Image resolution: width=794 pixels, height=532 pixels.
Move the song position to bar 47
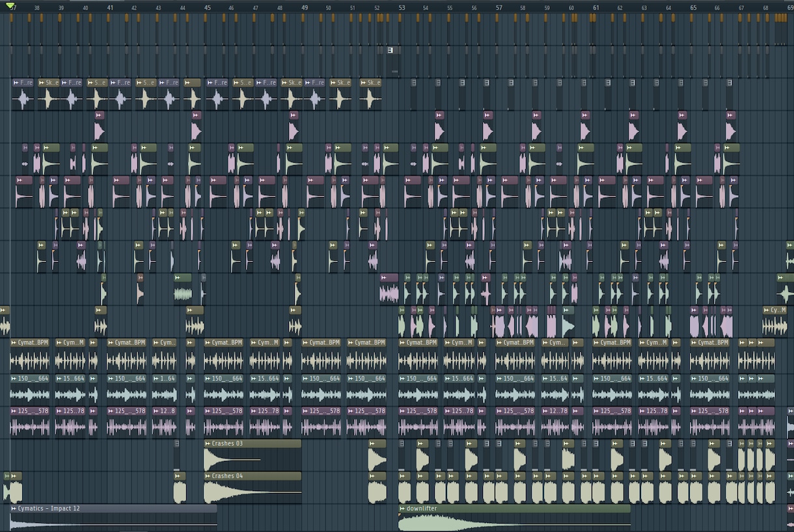coord(256,8)
